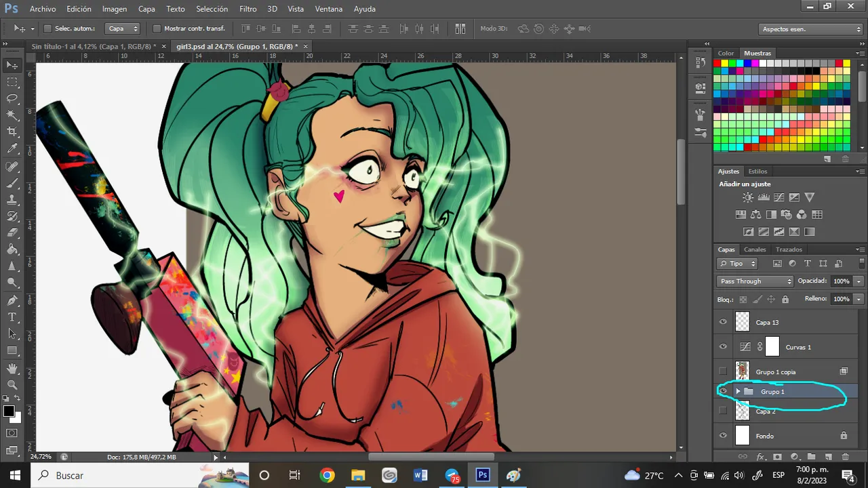Click the create new layer icon

coord(828,457)
